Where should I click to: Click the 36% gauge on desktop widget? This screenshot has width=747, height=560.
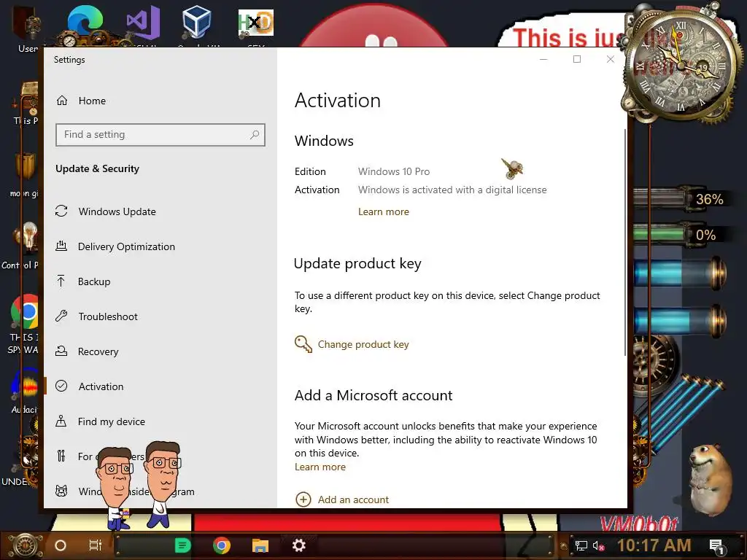point(681,199)
